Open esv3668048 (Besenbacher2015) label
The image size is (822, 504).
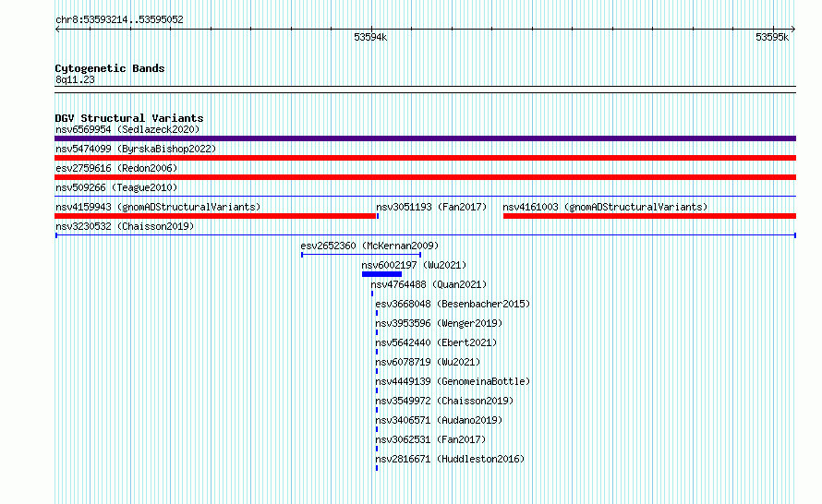click(x=453, y=304)
